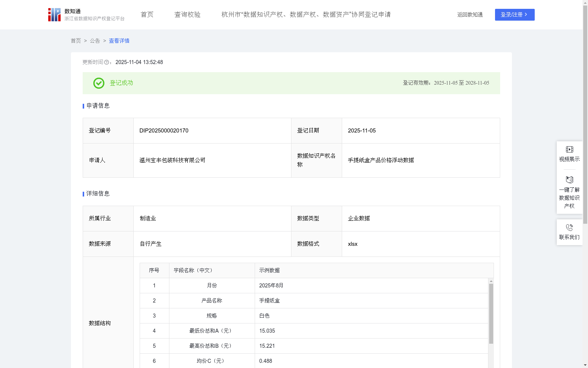Open the 视频展示 video panel icon
The width and height of the screenshot is (588, 368).
click(x=569, y=149)
